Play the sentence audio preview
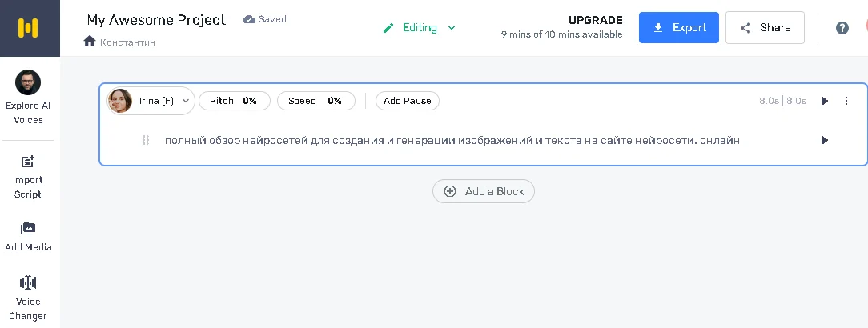This screenshot has height=328, width=868. tap(825, 140)
